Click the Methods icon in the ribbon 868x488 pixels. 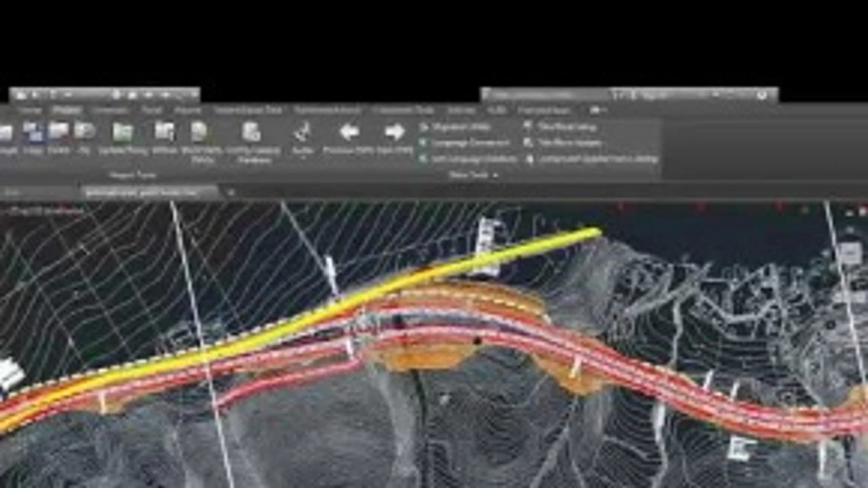point(164,131)
